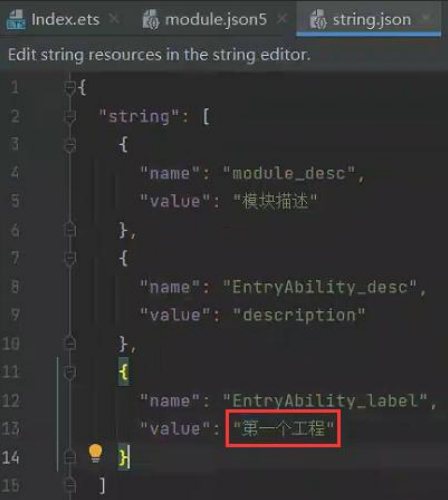
Task: Click line number 14 in the gutter
Action: point(11,457)
